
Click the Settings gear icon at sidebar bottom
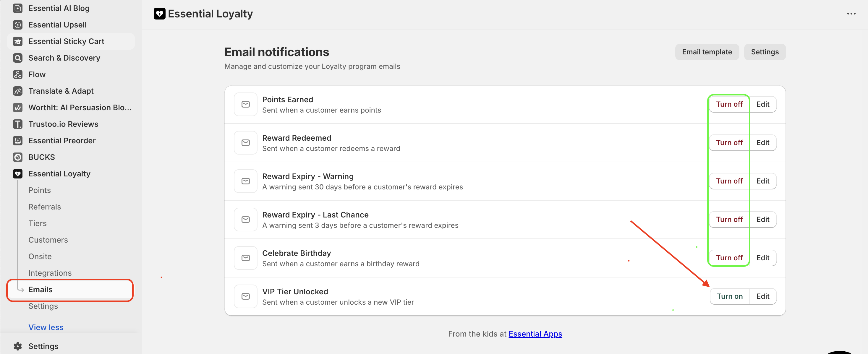coord(17,346)
